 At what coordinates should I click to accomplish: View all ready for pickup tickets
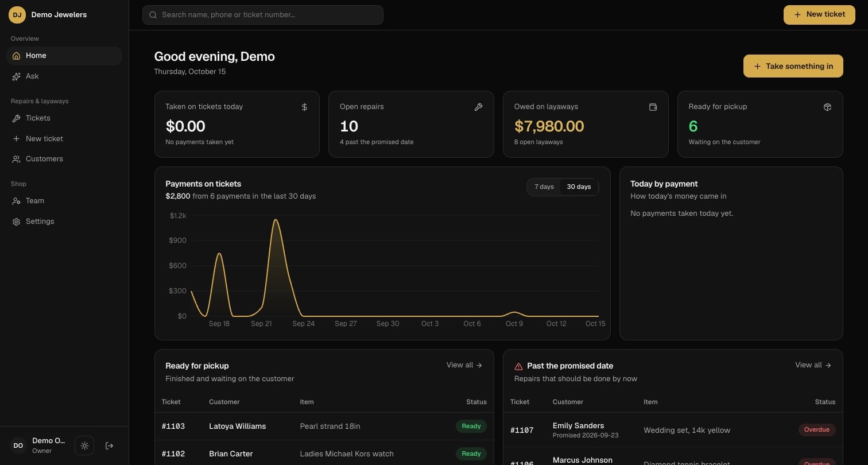[464, 365]
